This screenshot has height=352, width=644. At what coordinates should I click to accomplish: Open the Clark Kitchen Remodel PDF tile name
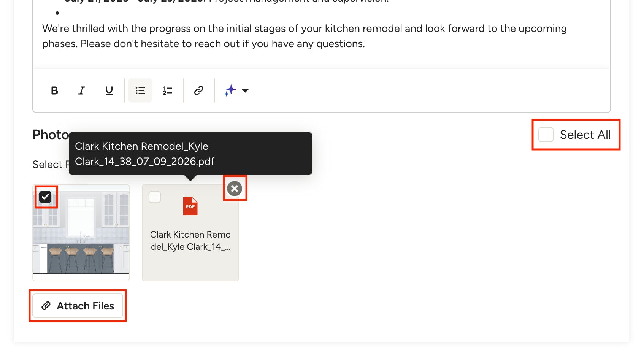pyautogui.click(x=190, y=241)
